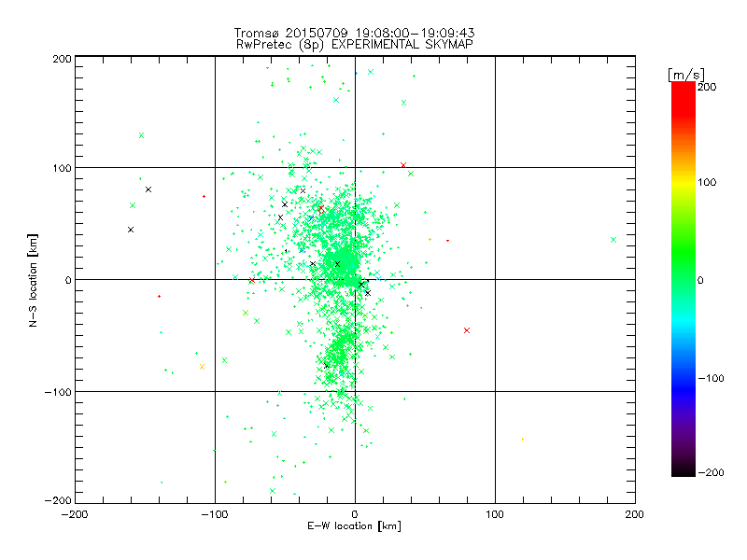Screen dimensions: 747x560
Task: Click the 'N-S location [km]' axis label
Action: (x=33, y=281)
